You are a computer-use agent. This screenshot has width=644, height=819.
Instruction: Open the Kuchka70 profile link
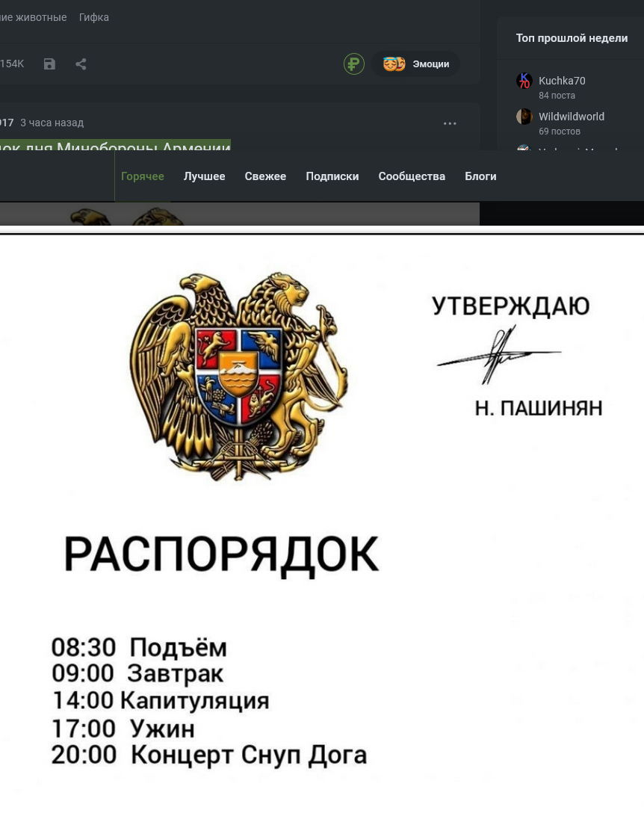[562, 81]
